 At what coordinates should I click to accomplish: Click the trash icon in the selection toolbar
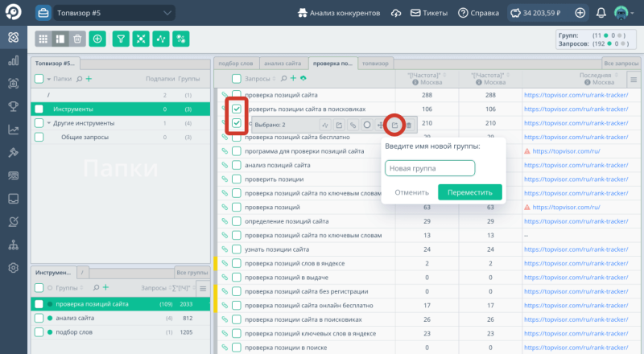tap(408, 125)
